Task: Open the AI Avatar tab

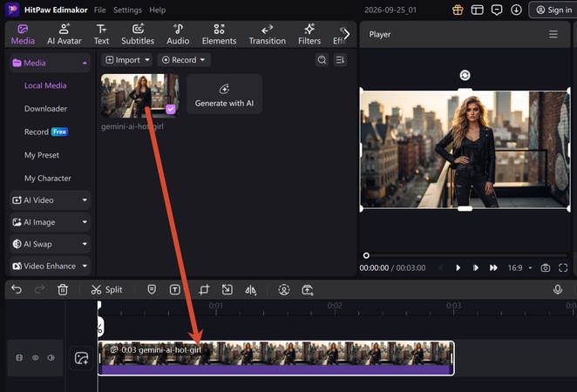Action: click(64, 35)
